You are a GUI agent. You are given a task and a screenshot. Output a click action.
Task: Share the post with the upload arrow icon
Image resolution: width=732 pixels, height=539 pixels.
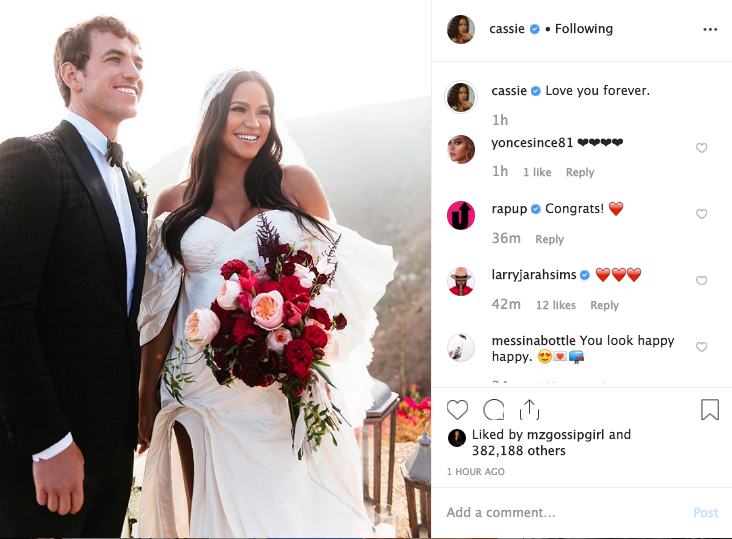(x=529, y=410)
